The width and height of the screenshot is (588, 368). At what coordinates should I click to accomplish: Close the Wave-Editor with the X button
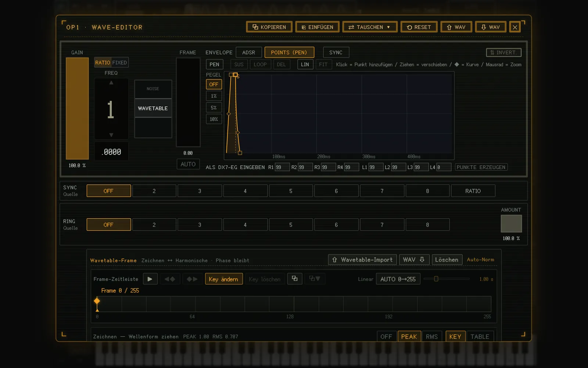[515, 27]
